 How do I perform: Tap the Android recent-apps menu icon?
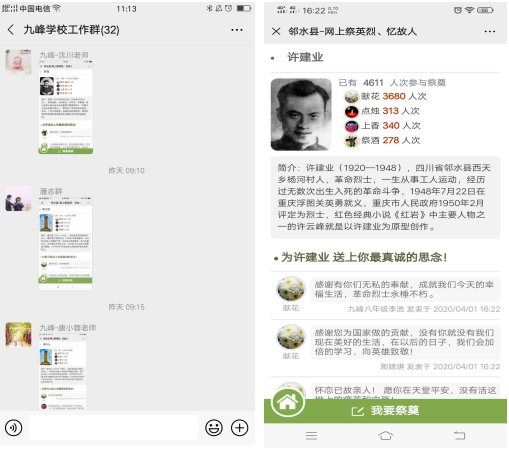point(311,435)
